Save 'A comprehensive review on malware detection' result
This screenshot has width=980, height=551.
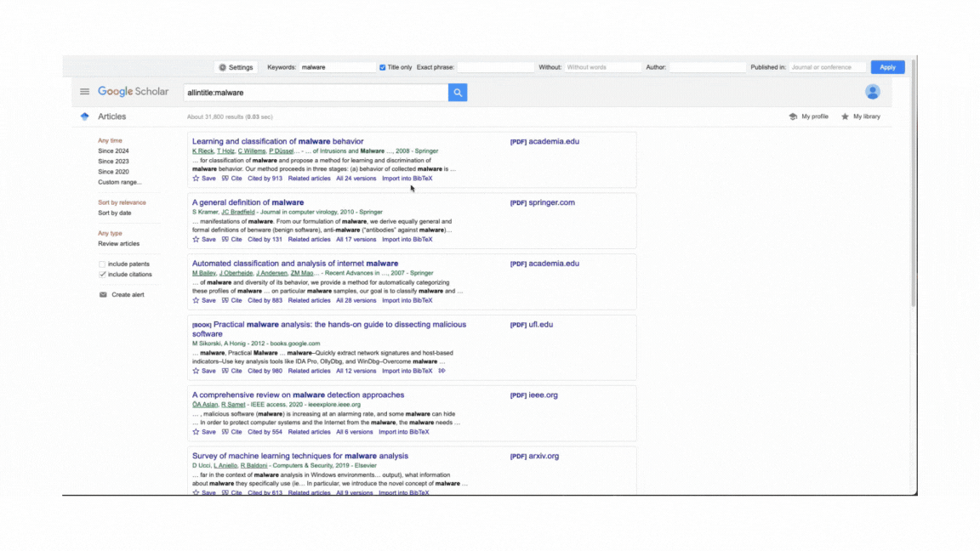click(x=204, y=432)
